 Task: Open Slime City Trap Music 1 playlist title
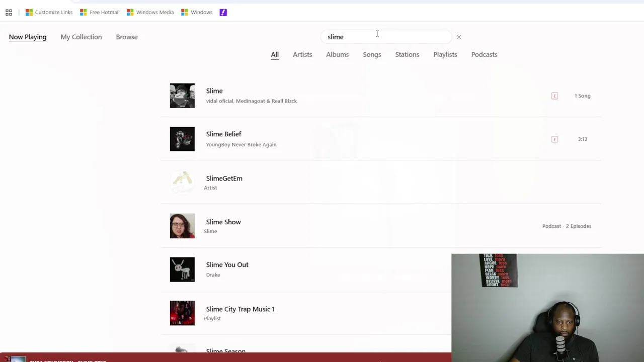[240, 309]
